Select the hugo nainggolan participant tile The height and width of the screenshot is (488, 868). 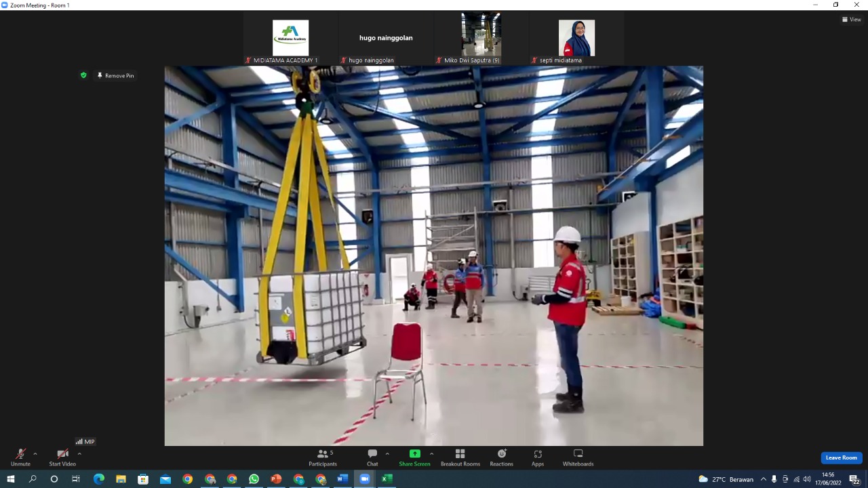386,38
